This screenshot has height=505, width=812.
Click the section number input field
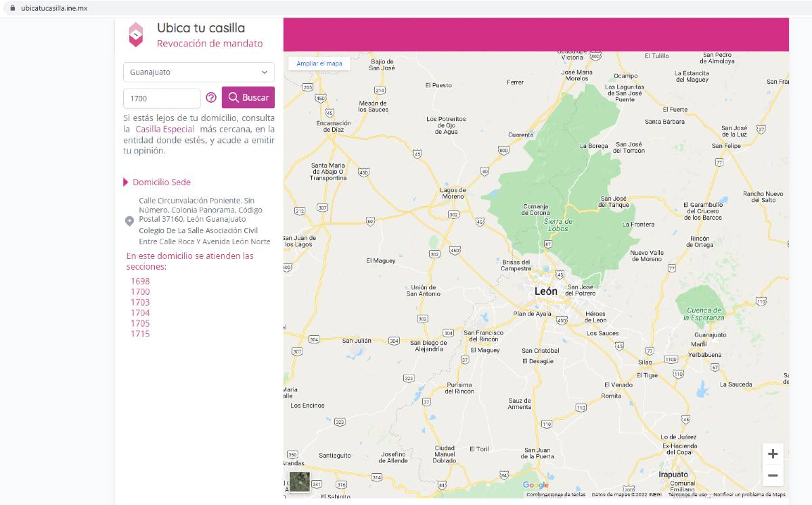coord(162,98)
